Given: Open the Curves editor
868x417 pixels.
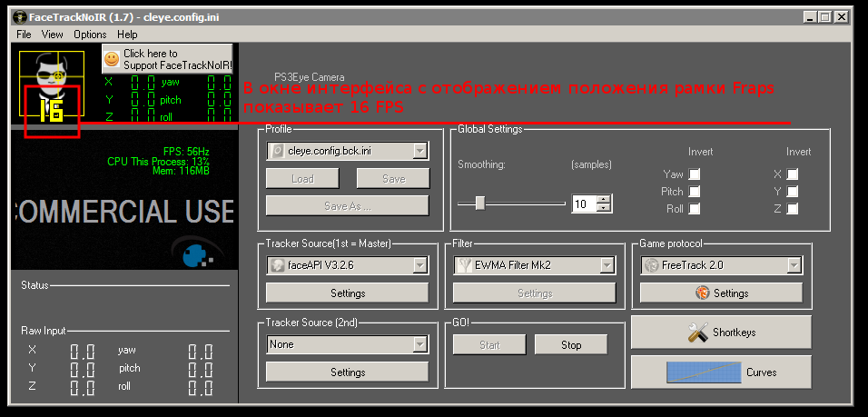Looking at the screenshot, I should [x=721, y=372].
